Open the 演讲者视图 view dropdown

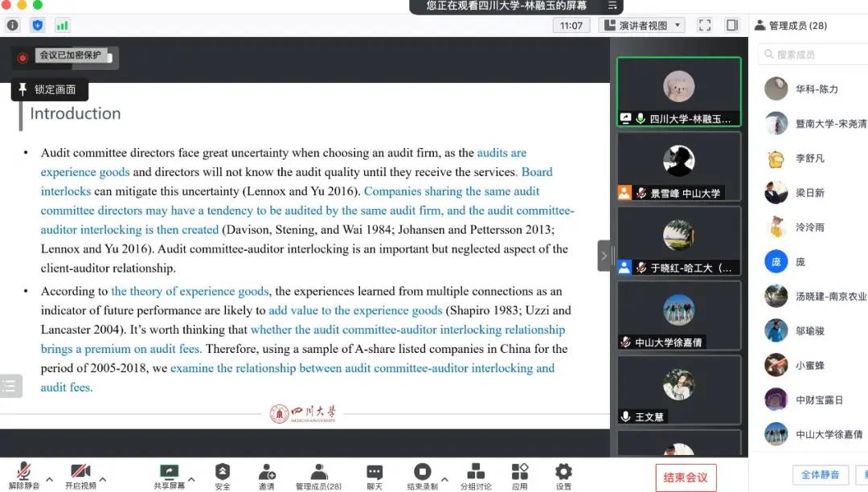point(641,25)
